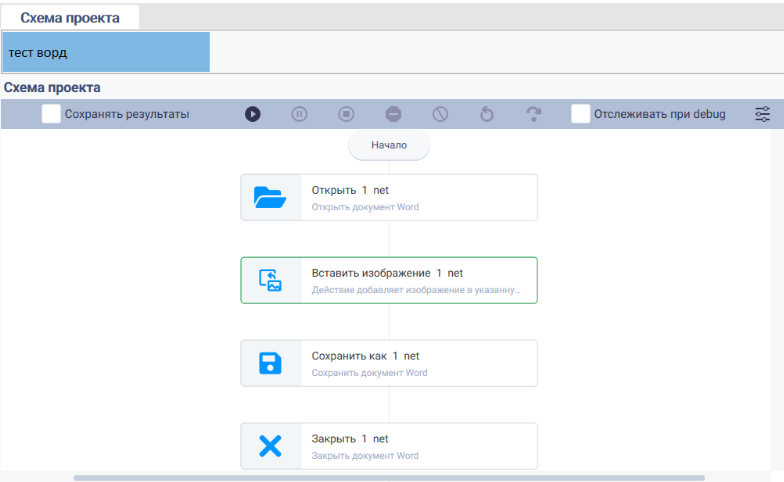The height and width of the screenshot is (482, 784).
Task: Click the stop execution square icon
Action: pyautogui.click(x=346, y=114)
